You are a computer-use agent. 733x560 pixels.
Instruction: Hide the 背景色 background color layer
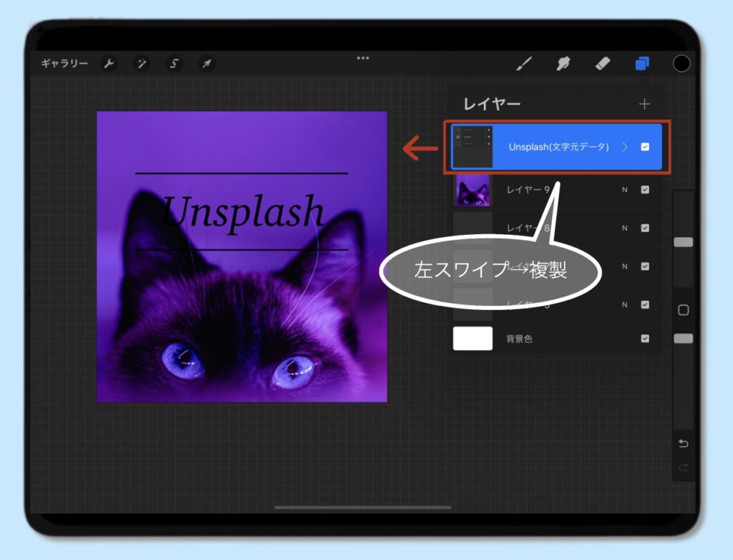[x=645, y=338]
